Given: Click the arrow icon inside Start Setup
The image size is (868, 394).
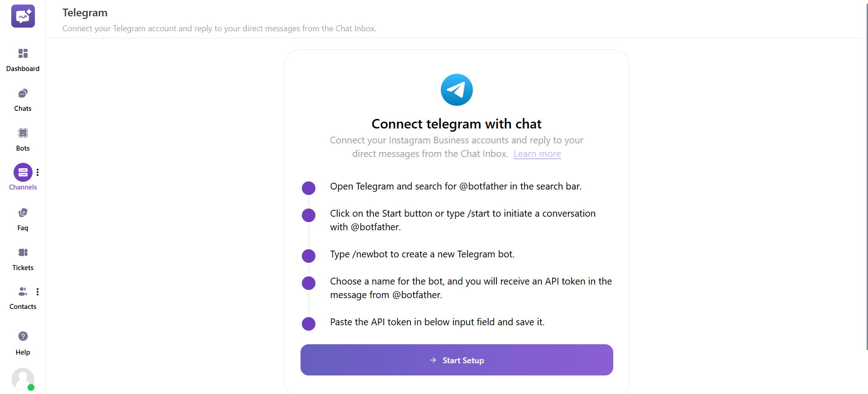Looking at the screenshot, I should tap(433, 360).
